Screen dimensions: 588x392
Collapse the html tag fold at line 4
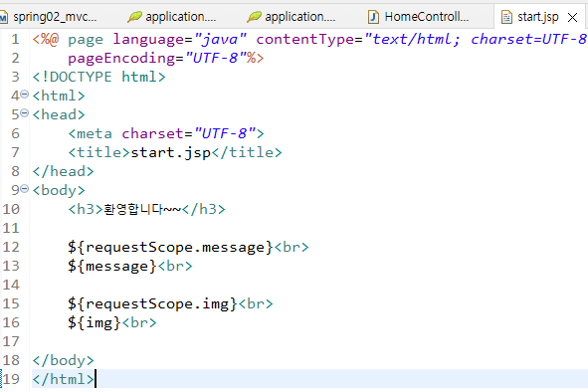(24, 95)
